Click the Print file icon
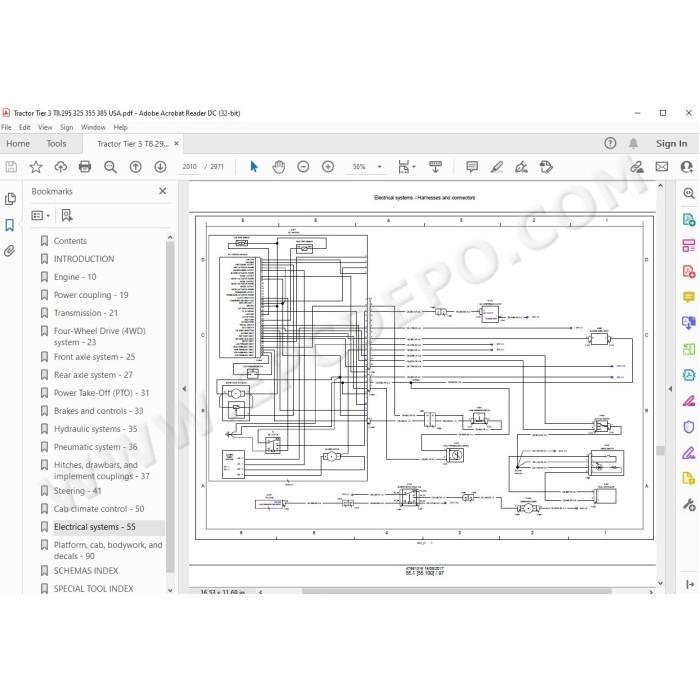This screenshot has width=700, height=700. (85, 167)
